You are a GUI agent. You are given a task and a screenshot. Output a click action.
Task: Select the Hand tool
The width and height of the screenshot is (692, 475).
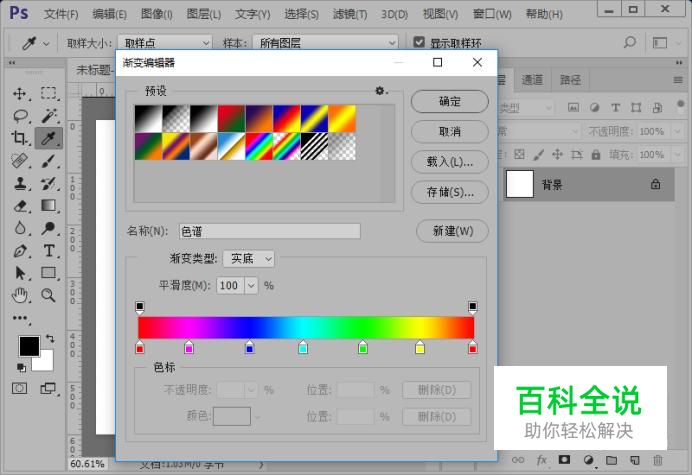click(x=20, y=295)
